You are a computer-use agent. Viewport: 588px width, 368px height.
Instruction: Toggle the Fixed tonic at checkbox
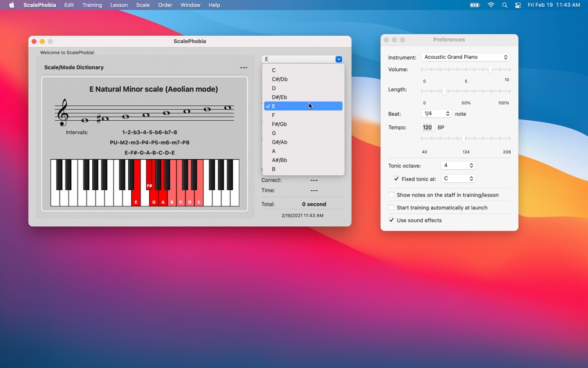pos(396,179)
